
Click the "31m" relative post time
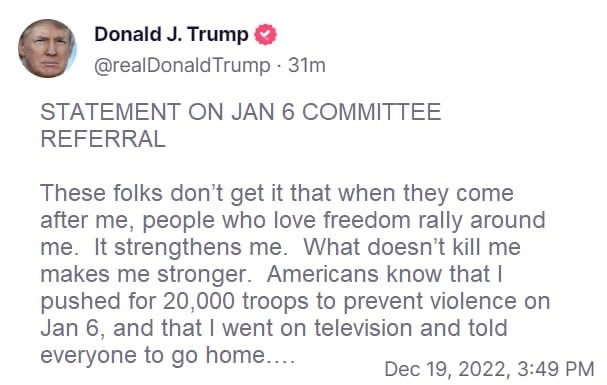pos(307,65)
